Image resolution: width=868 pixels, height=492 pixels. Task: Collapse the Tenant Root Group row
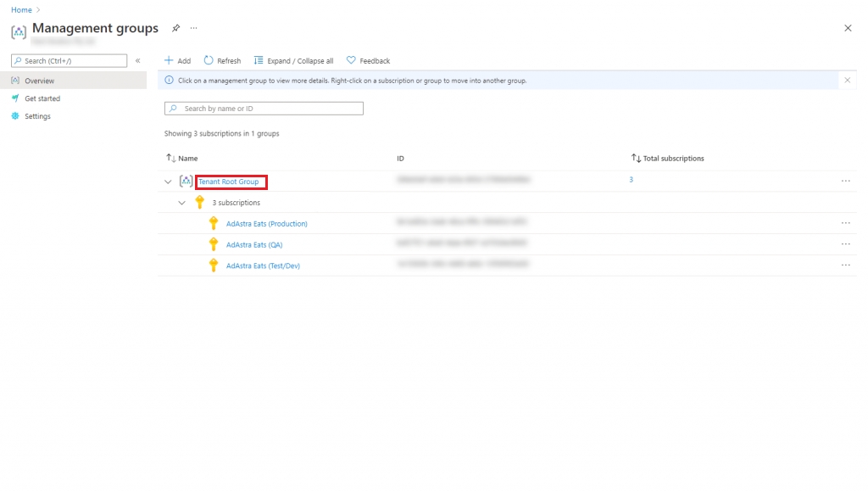pyautogui.click(x=168, y=182)
